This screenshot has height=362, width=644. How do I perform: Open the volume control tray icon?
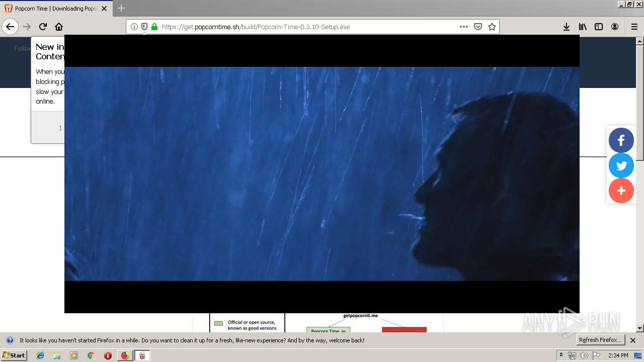(584, 355)
